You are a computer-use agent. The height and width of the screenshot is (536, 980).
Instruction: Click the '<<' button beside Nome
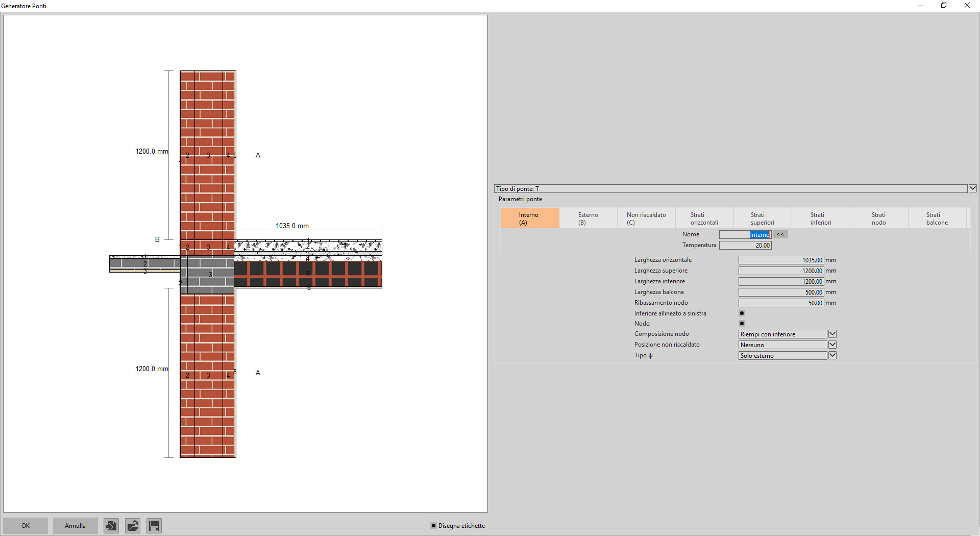(x=780, y=234)
